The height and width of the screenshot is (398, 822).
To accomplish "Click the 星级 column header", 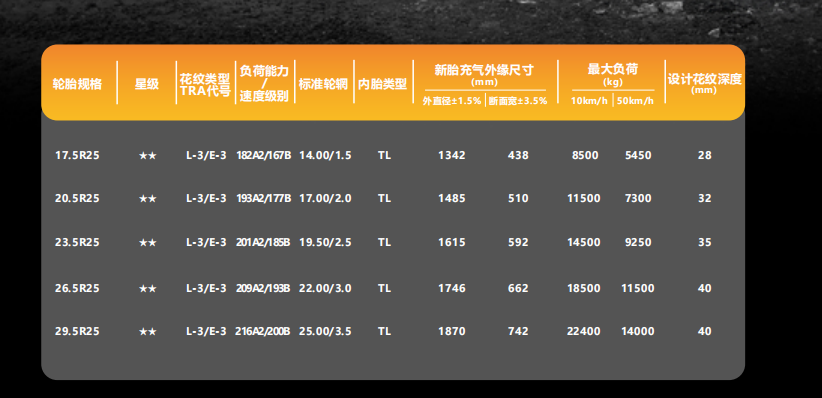I will click(147, 84).
